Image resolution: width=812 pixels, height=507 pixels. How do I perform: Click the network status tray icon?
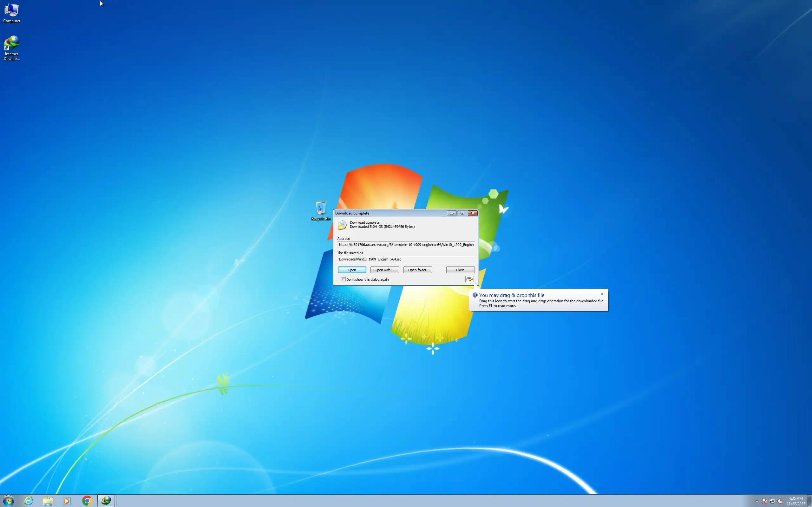[772, 501]
